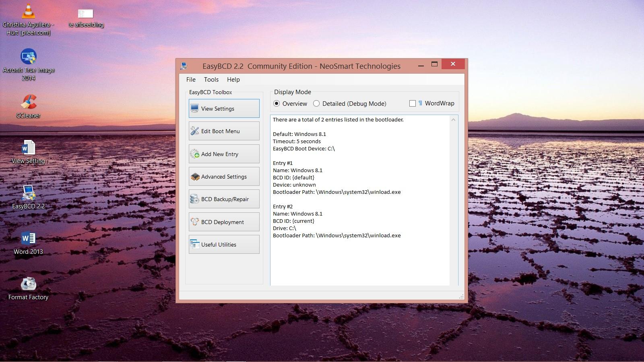This screenshot has height=362, width=644.
Task: Open the Help menu
Action: 233,80
